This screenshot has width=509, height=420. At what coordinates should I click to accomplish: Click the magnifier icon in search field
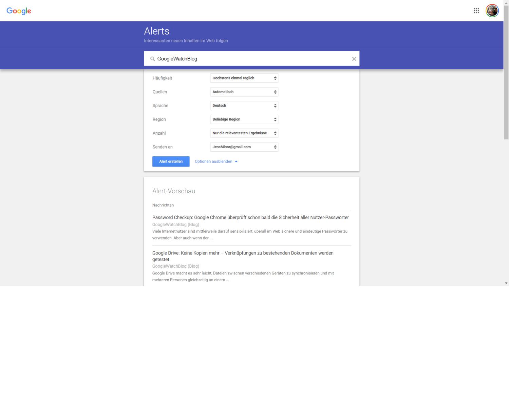point(153,59)
